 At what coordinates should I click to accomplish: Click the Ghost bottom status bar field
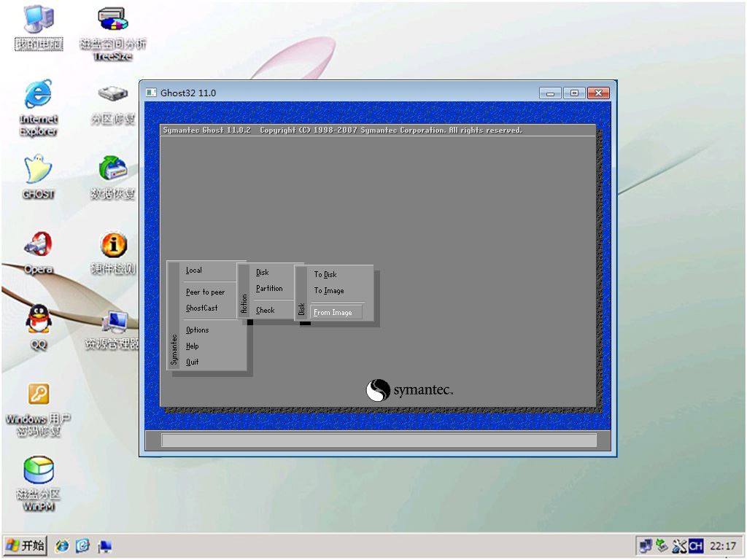click(379, 440)
